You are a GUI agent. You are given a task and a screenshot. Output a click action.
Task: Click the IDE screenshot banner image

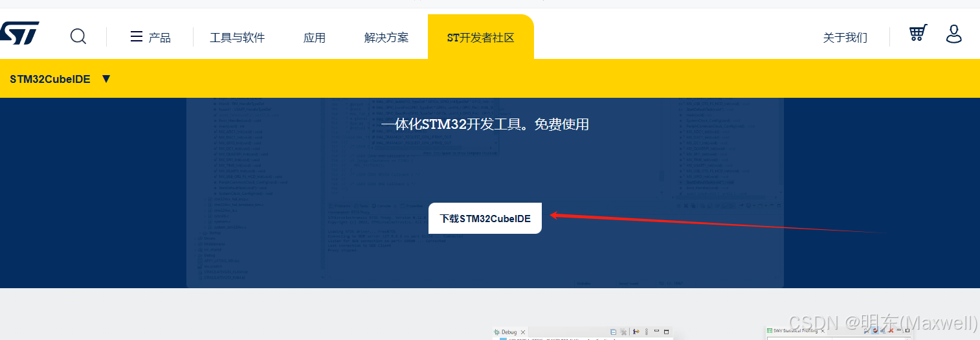[485, 193]
